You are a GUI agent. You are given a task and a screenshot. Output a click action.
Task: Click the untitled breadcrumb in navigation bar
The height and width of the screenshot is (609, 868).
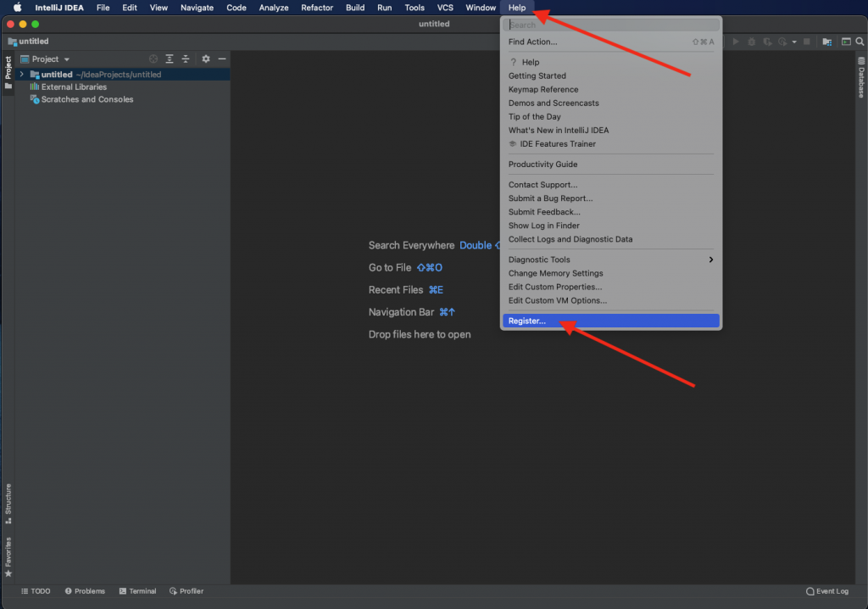(28, 41)
